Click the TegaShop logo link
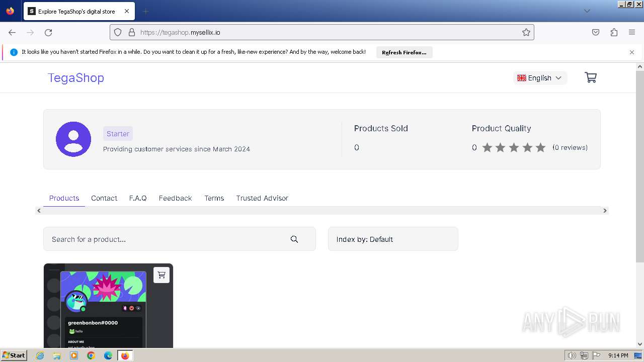Image resolution: width=644 pixels, height=362 pixels. pos(75,78)
